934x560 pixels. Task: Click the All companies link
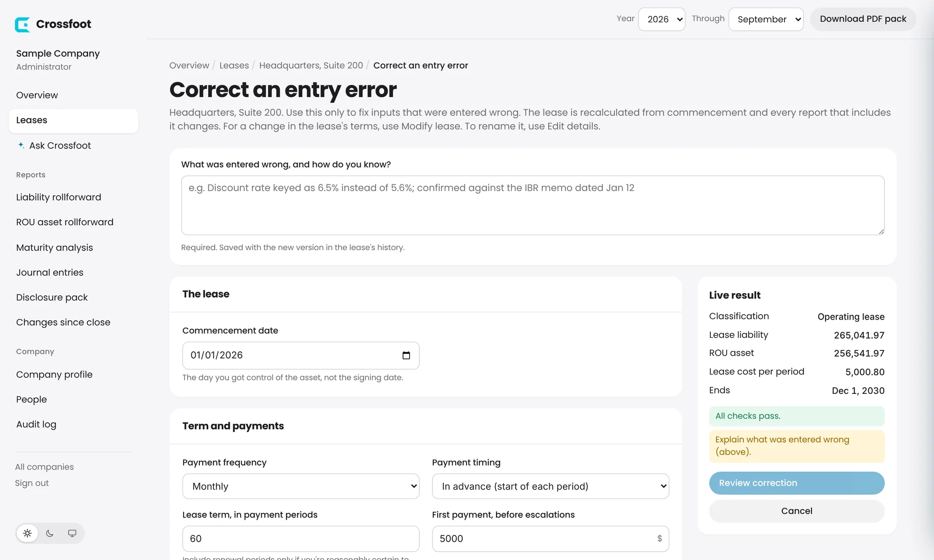tap(44, 467)
